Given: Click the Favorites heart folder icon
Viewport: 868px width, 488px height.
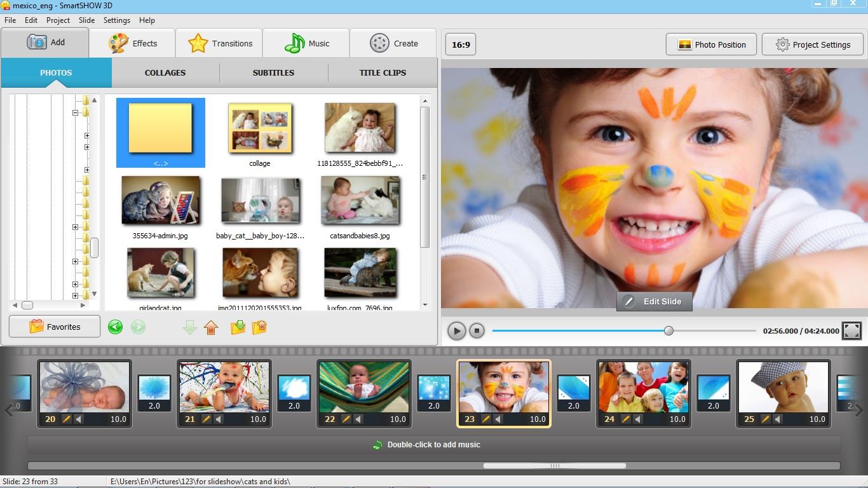Looking at the screenshot, I should click(x=36, y=327).
